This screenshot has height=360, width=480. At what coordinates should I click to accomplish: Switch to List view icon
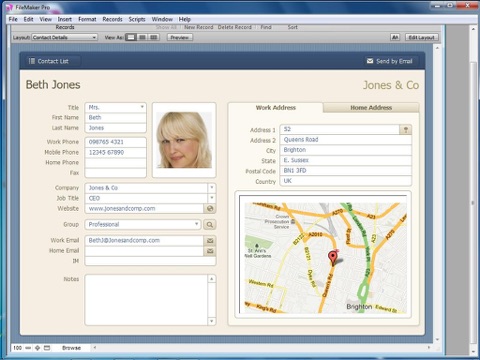coord(142,37)
